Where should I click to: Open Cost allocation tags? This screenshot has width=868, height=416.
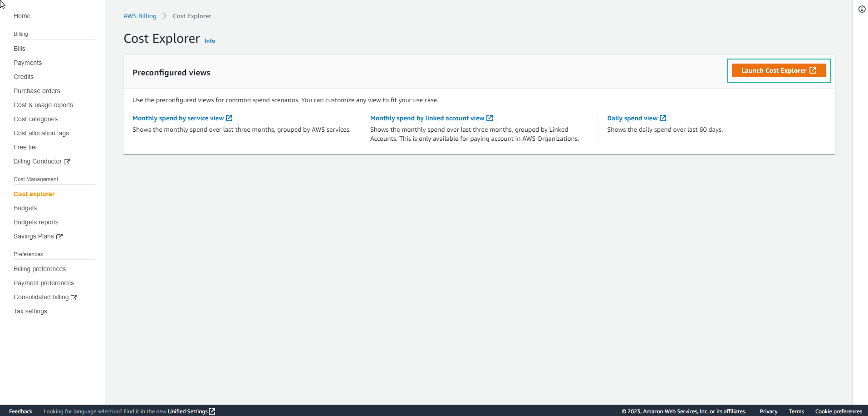pos(41,133)
